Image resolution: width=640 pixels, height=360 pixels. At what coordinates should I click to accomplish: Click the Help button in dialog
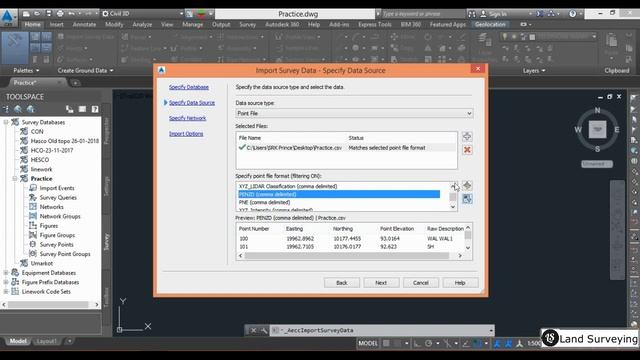[460, 282]
